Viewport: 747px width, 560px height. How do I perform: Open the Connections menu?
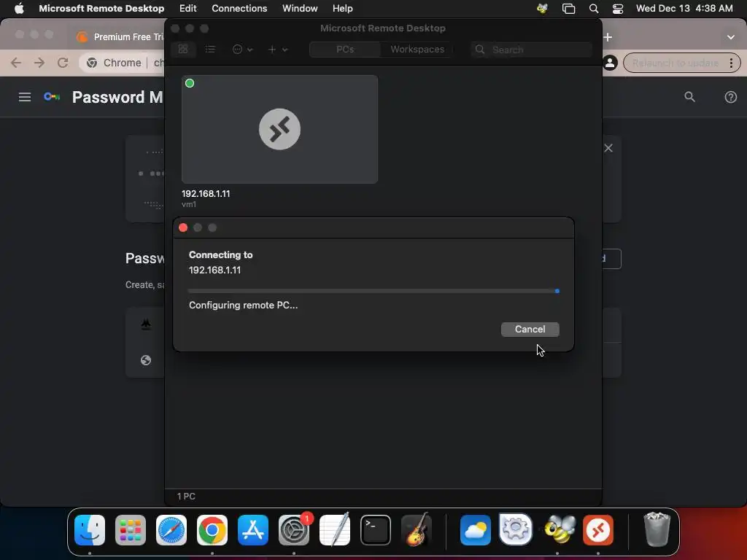point(239,9)
